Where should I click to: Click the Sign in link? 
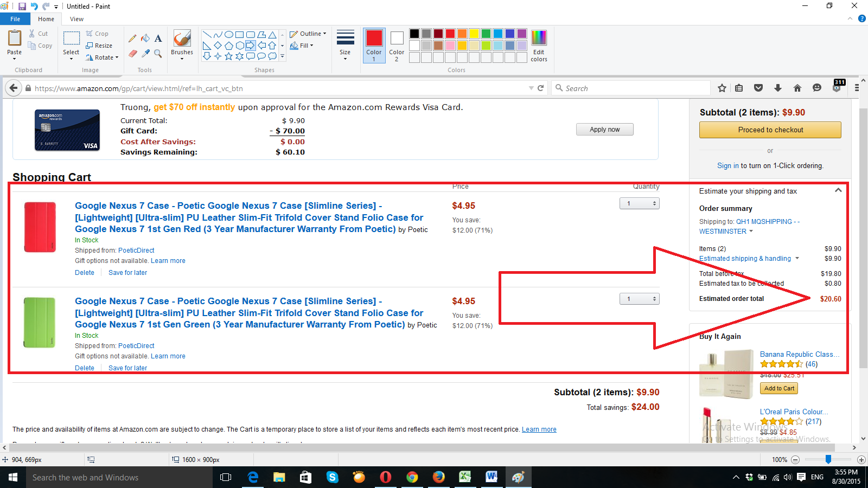point(728,166)
